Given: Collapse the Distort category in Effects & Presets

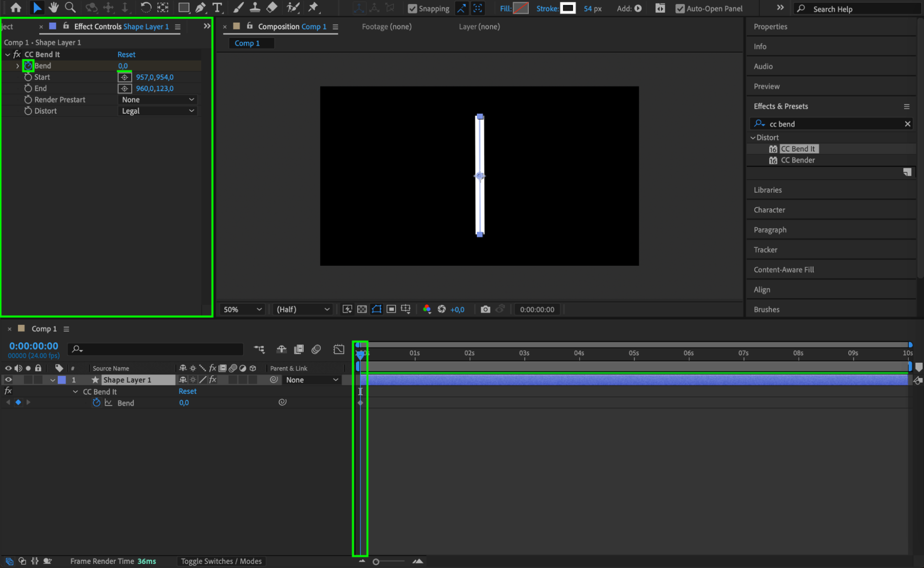Looking at the screenshot, I should [x=753, y=137].
